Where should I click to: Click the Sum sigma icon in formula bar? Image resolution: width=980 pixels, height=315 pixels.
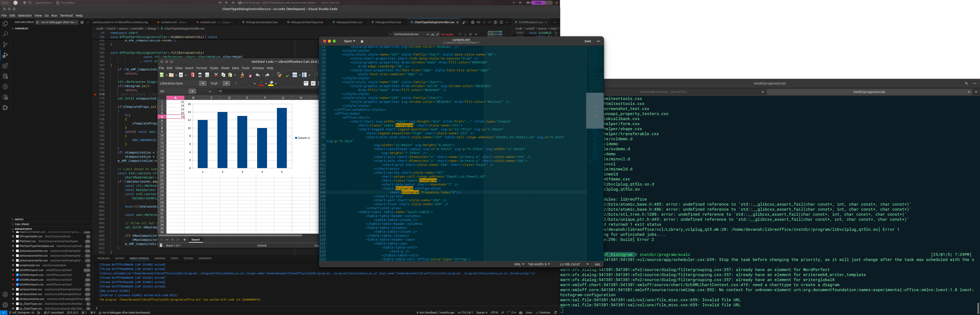point(206,91)
